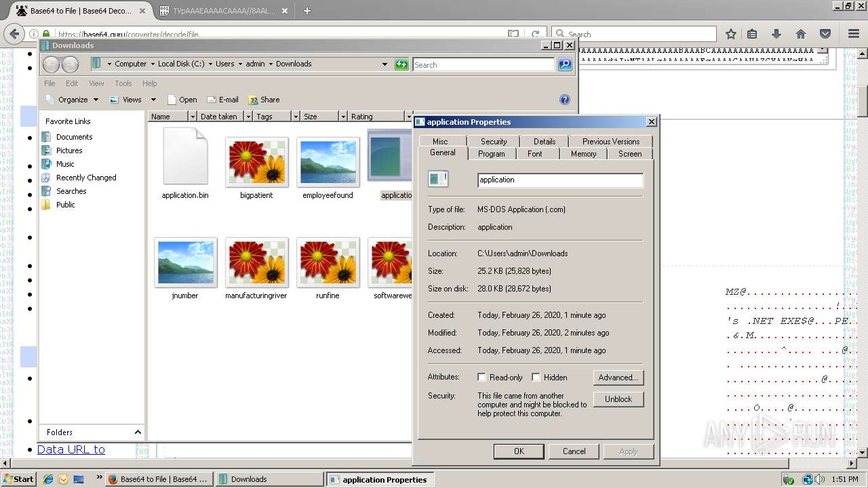868x488 pixels.
Task: Follow the Data URL to link
Action: click(71, 449)
